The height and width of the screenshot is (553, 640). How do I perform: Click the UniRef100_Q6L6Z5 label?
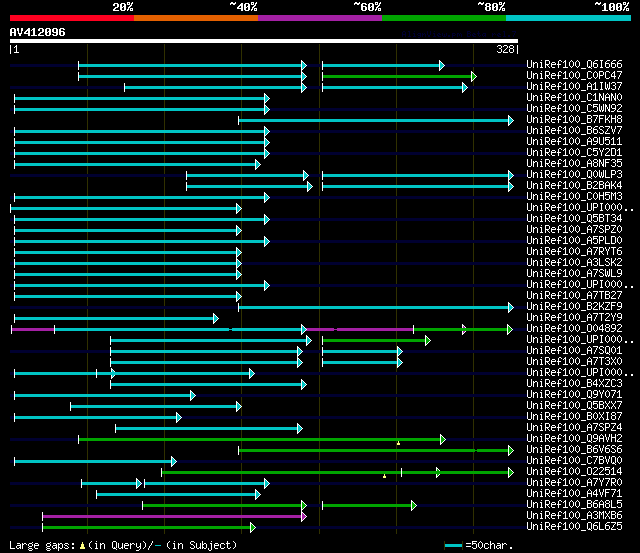pyautogui.click(x=574, y=527)
